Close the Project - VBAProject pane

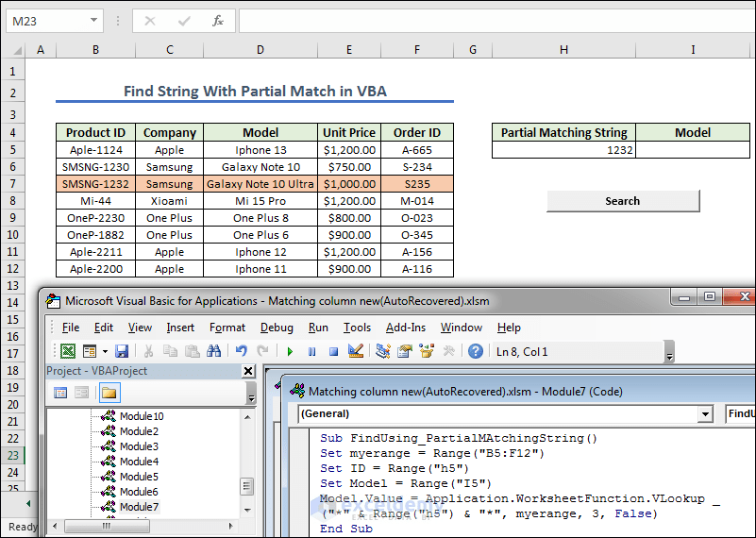[x=248, y=371]
